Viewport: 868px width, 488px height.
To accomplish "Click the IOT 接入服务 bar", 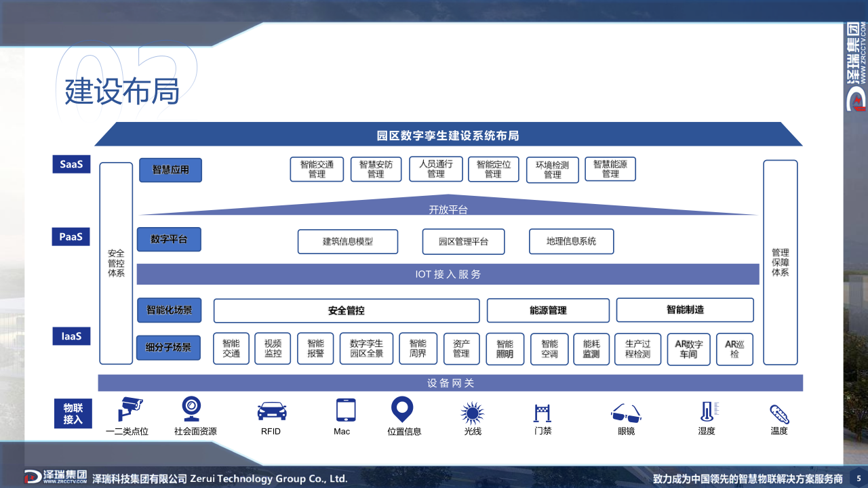I will point(448,274).
